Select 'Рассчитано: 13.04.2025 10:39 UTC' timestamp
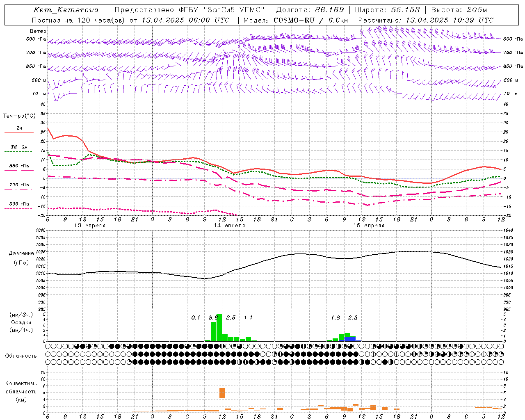 426,20
